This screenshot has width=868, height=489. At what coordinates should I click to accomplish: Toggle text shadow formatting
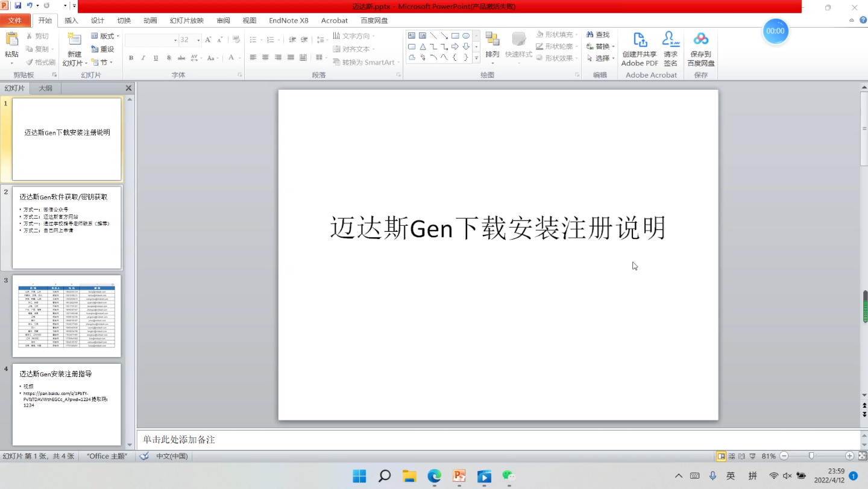169,58
